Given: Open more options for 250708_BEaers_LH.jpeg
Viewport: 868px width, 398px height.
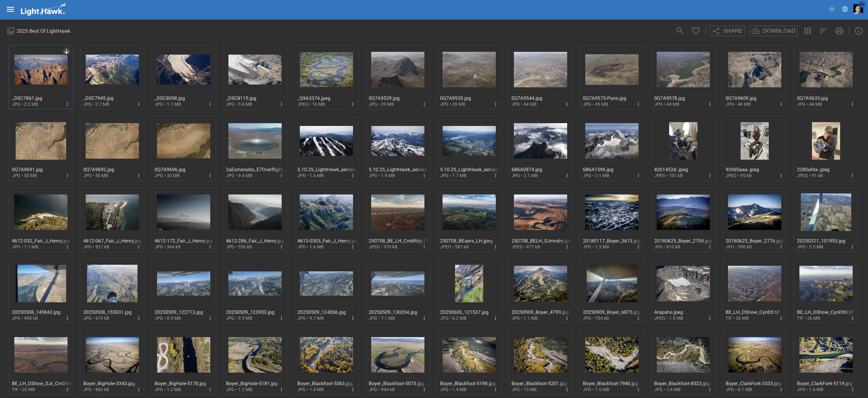Looking at the screenshot, I should point(495,247).
